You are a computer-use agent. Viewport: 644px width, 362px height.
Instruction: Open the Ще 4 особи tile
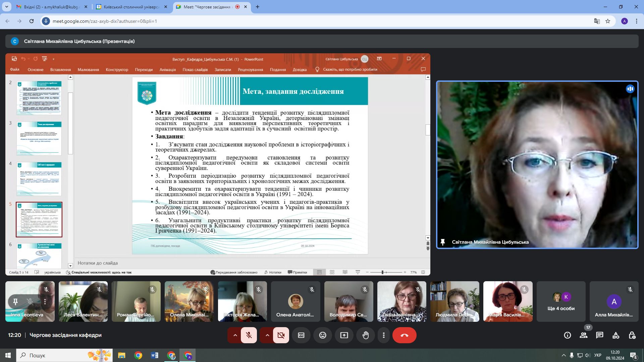pos(561,302)
